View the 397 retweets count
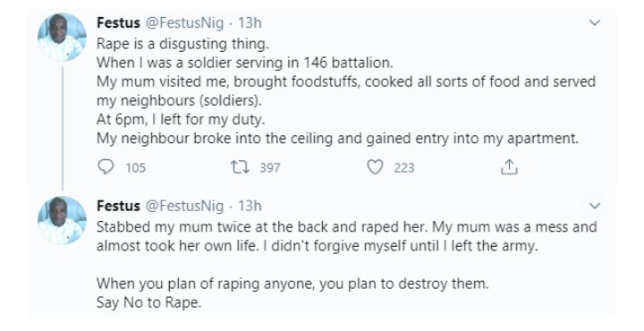The image size is (644, 331). 270,167
